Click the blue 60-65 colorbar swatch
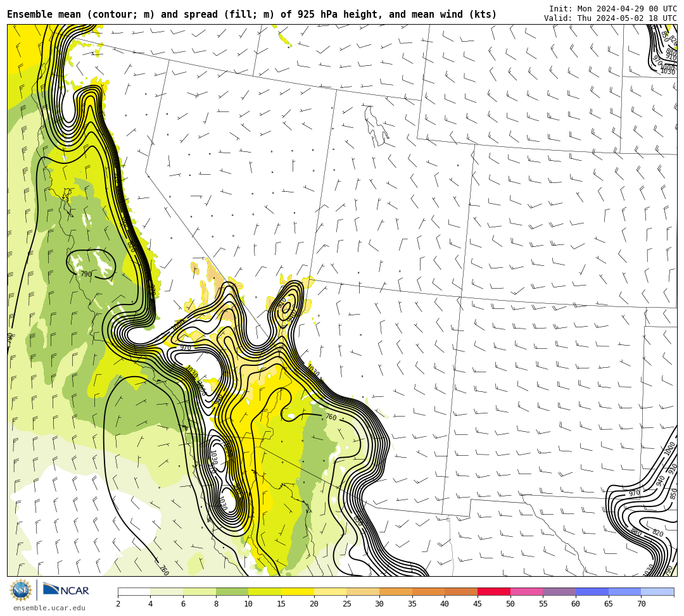 pyautogui.click(x=592, y=591)
